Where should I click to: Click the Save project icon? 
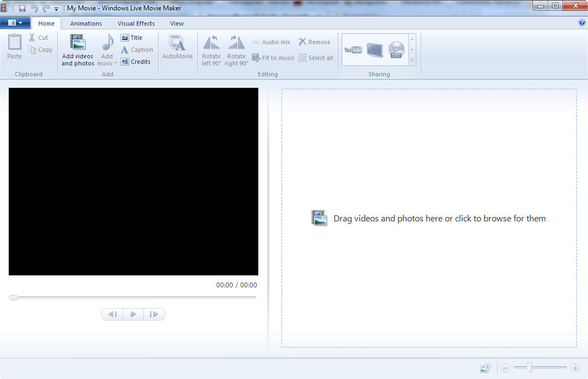(22, 8)
